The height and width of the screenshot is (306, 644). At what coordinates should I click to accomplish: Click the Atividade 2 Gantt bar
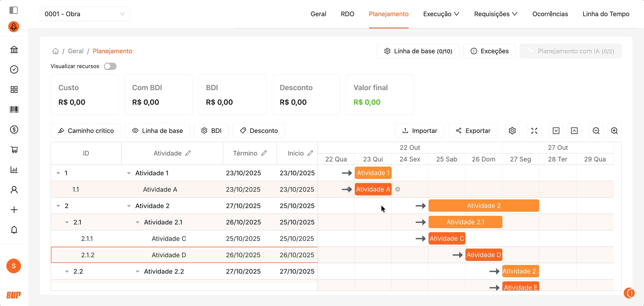click(483, 206)
